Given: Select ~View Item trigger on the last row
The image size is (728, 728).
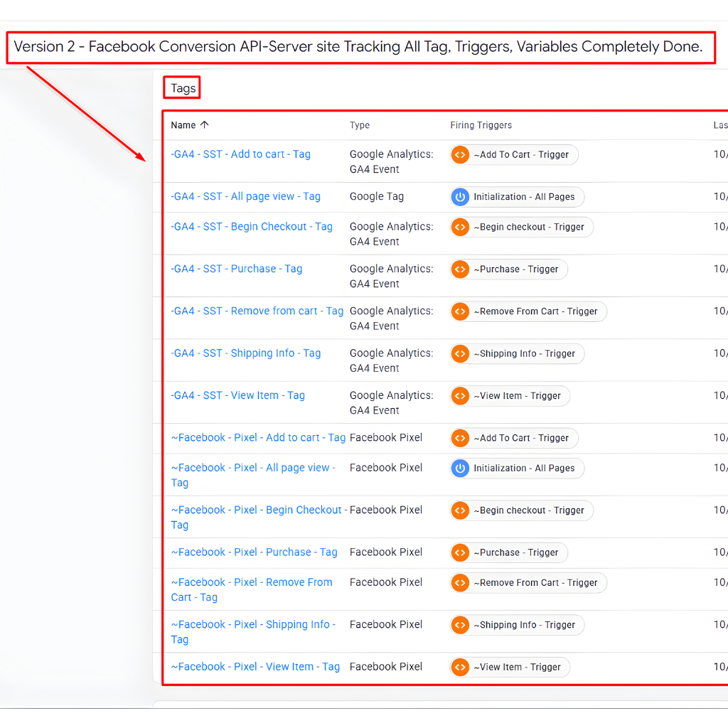Looking at the screenshot, I should point(509,667).
